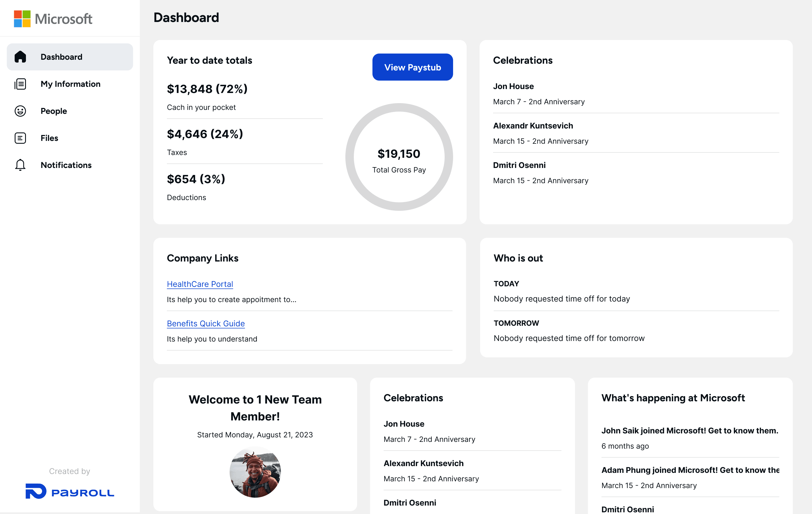Open the Benefits Quick Guide link

click(205, 323)
